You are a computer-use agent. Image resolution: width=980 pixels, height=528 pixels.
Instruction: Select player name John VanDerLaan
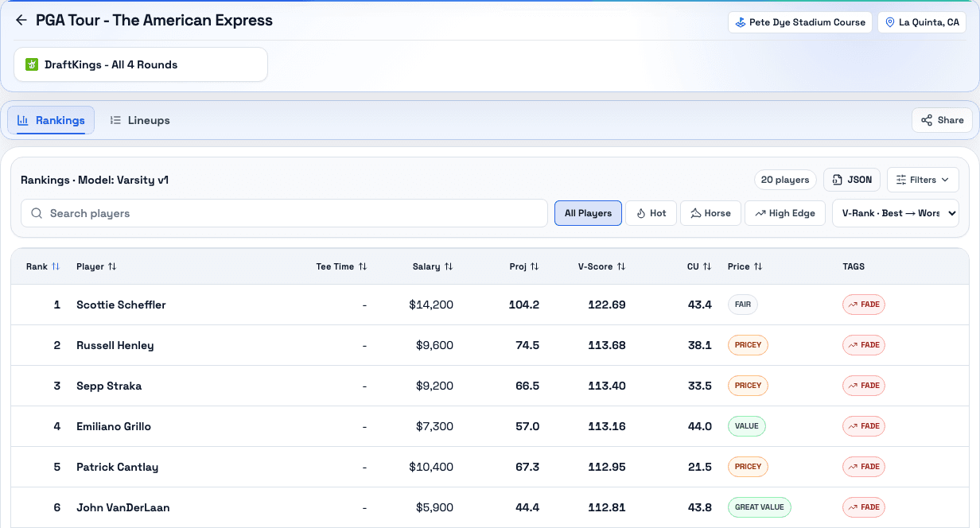[122, 507]
